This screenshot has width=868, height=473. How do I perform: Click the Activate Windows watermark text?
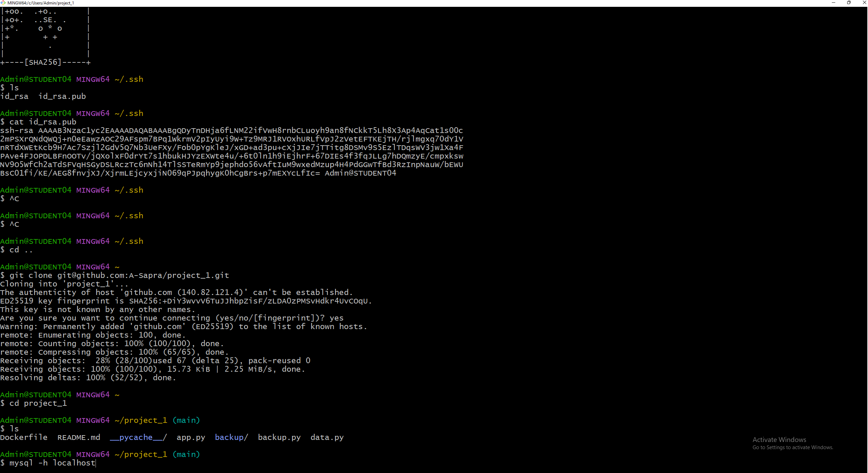[779, 439]
